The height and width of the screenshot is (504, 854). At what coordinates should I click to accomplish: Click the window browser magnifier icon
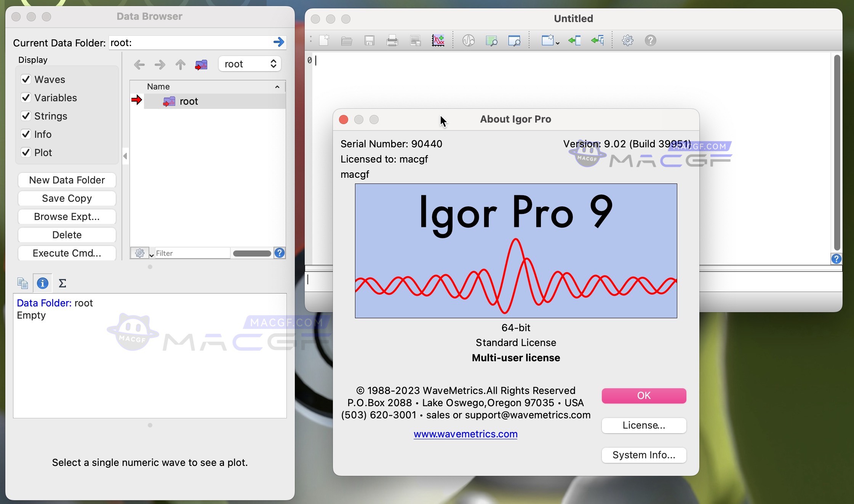tap(515, 40)
